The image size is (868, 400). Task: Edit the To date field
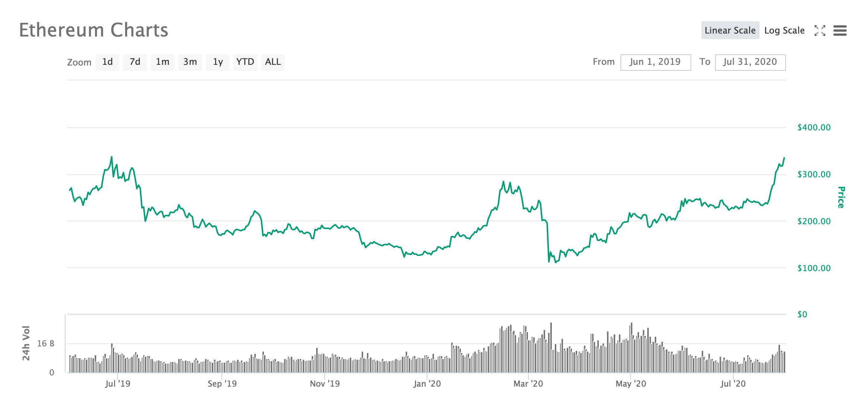click(750, 62)
